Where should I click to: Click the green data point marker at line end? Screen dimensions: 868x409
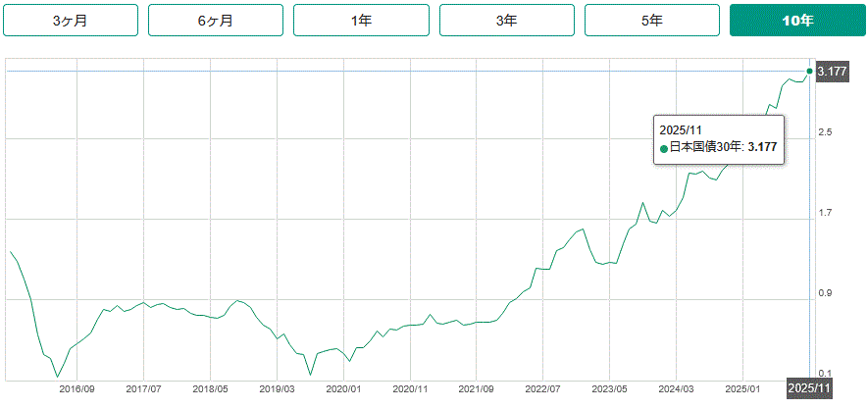(809, 71)
